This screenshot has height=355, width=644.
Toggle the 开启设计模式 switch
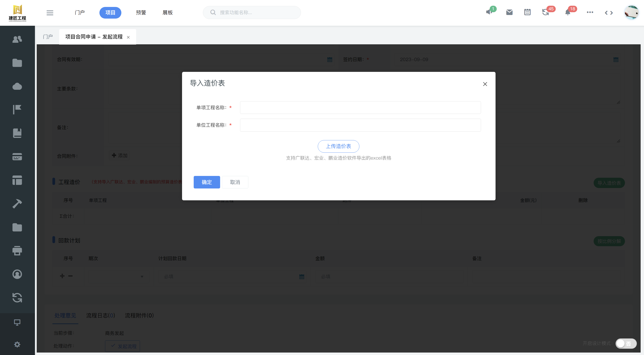pos(626,343)
